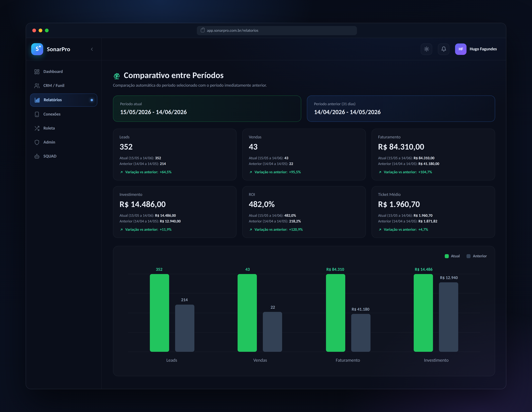
Task: Toggle the gray Anterior legend swatch
Action: (x=468, y=256)
